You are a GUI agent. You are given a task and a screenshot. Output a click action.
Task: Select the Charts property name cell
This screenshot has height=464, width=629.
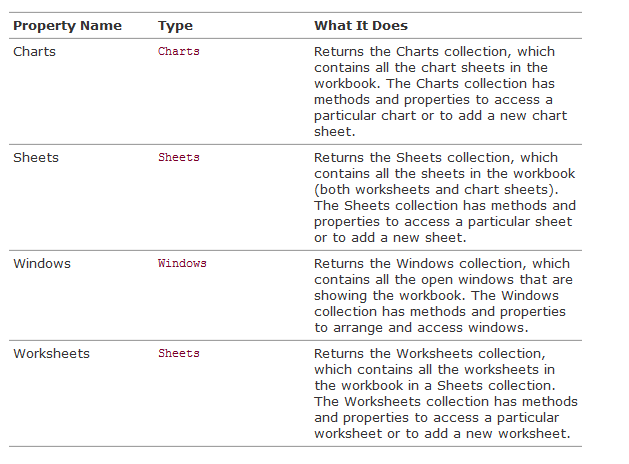[x=34, y=52]
